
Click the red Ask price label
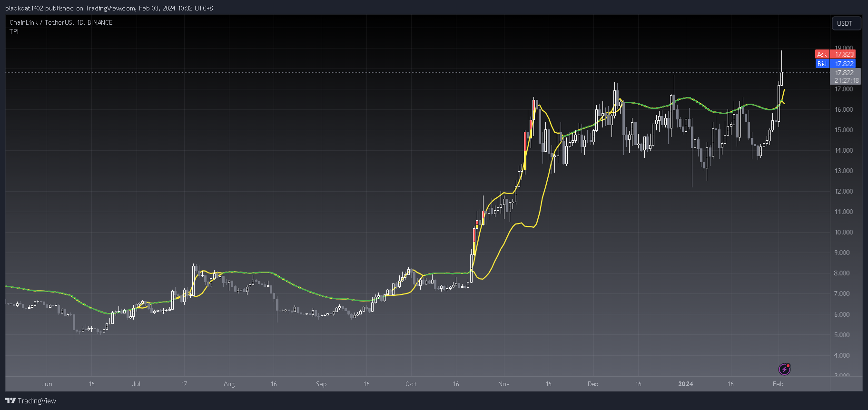coord(836,54)
